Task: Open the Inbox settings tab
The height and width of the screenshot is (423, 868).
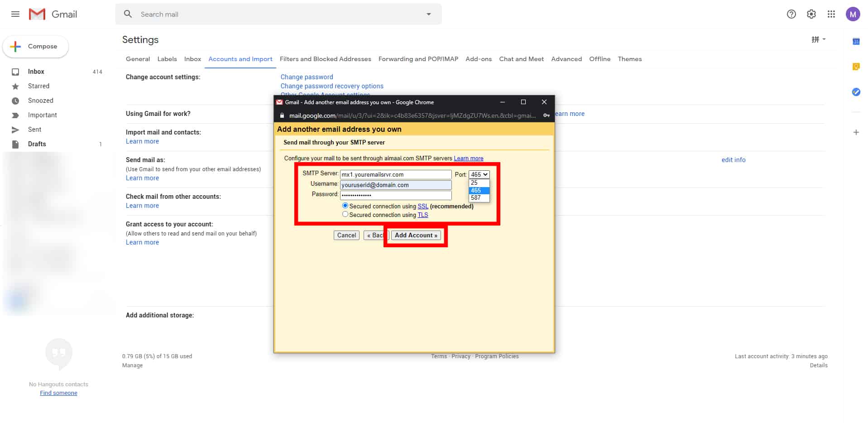Action: pos(192,59)
